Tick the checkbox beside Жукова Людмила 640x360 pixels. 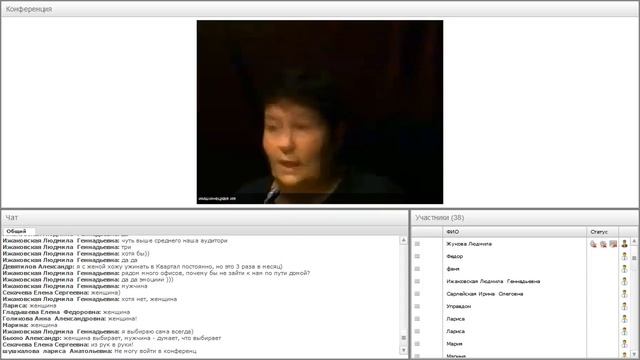tap(417, 244)
